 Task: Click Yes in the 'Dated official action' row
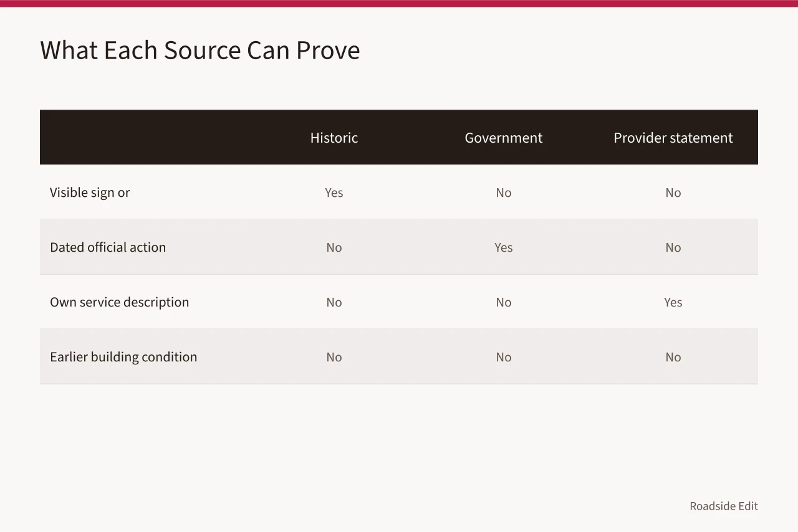click(x=504, y=247)
